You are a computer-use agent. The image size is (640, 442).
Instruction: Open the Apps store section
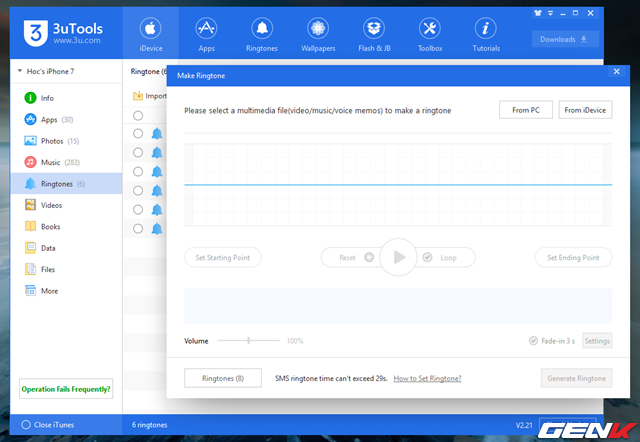206,34
